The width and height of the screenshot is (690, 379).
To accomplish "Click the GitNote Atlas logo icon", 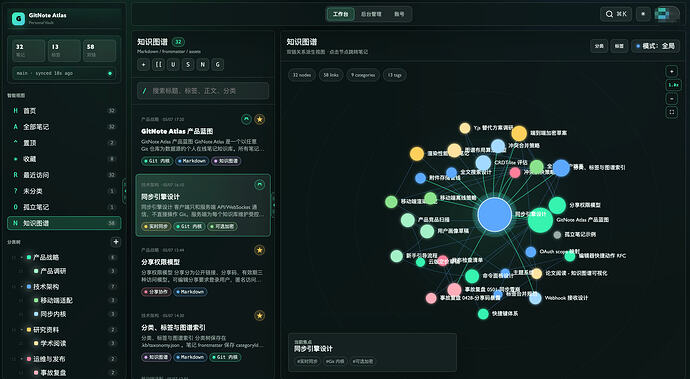I will [x=18, y=18].
